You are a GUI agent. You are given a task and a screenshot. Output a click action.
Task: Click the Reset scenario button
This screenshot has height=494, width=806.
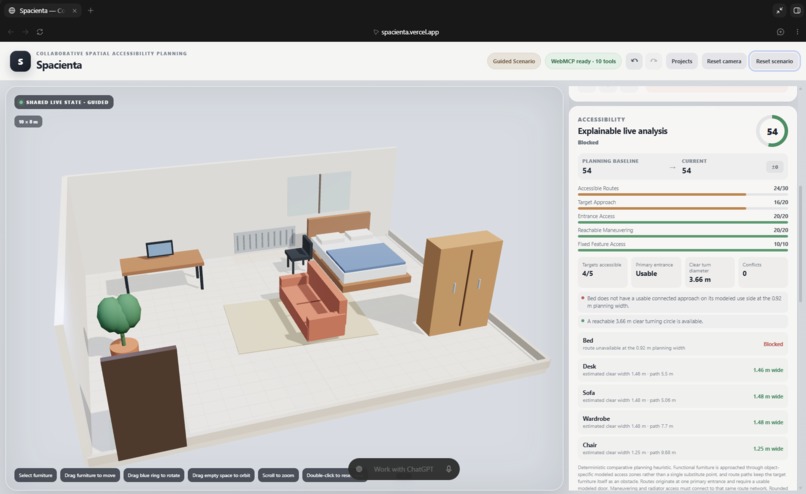(774, 61)
